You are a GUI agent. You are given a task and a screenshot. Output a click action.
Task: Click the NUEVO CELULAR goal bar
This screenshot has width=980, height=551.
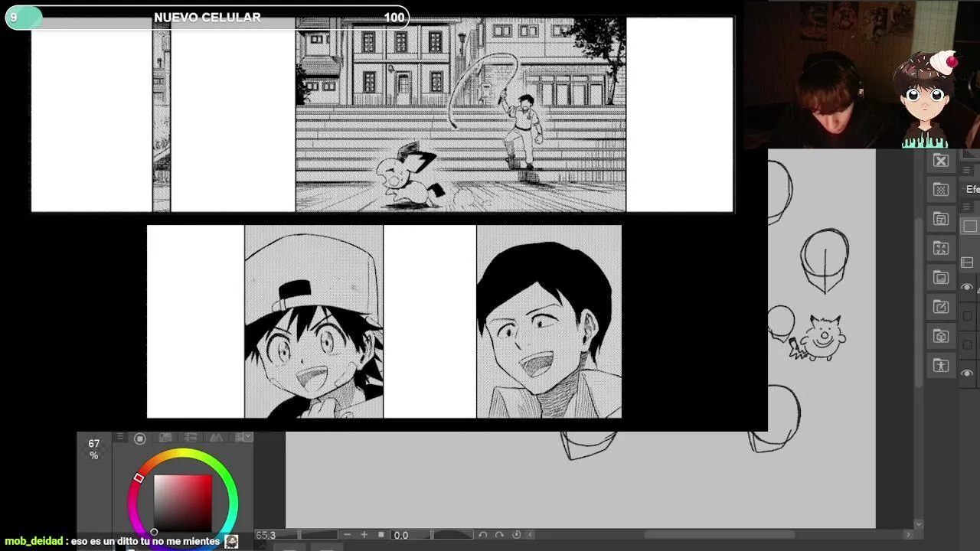[x=207, y=18]
